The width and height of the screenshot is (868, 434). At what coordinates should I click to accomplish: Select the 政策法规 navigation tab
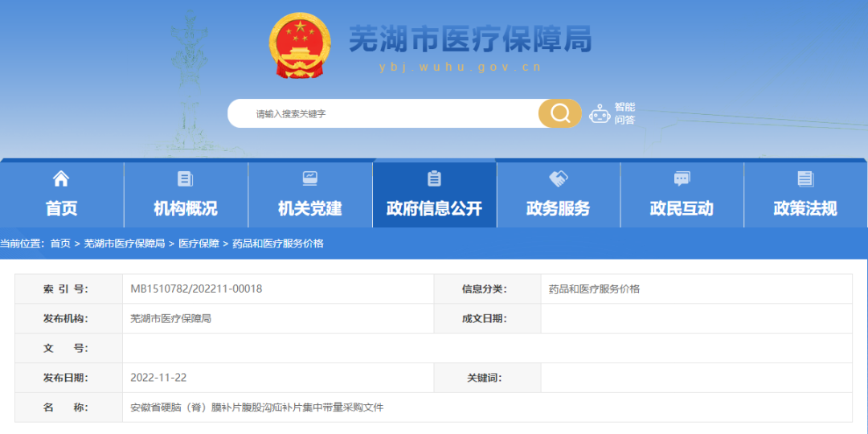[x=805, y=208]
